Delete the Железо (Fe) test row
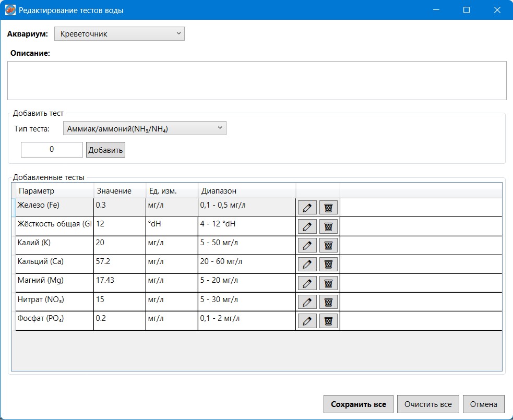The image size is (513, 420). point(328,208)
